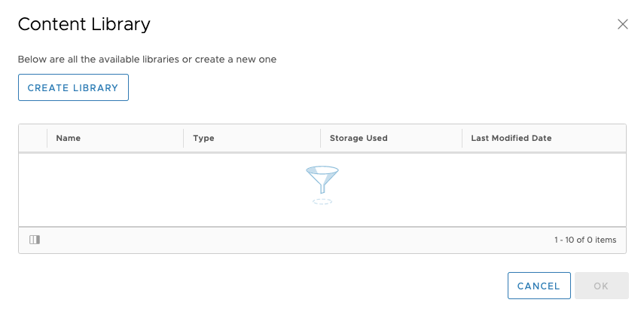Click the divider between Name and Type
The height and width of the screenshot is (315, 644).
(x=184, y=139)
